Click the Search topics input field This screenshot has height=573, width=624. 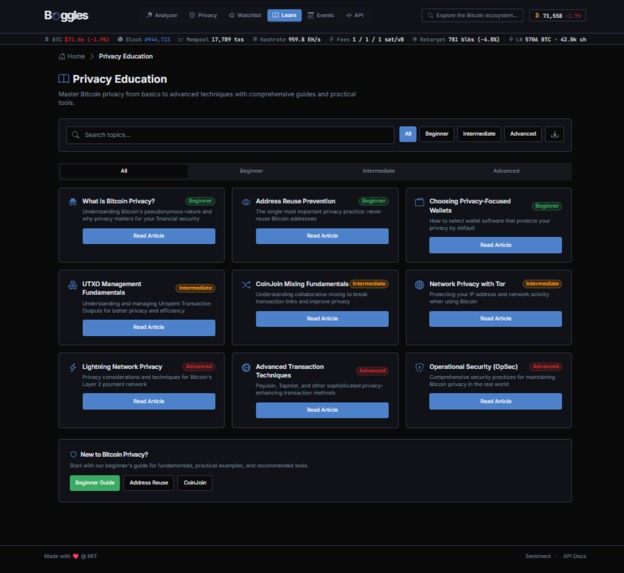pyautogui.click(x=230, y=135)
